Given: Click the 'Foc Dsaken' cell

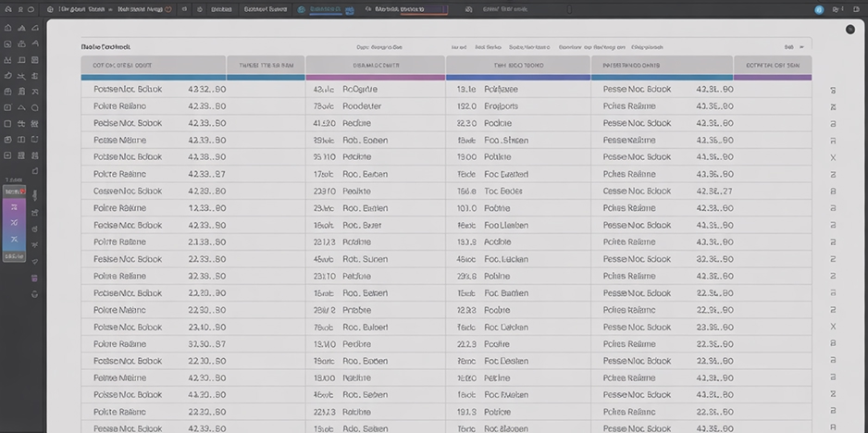Looking at the screenshot, I should 506,361.
